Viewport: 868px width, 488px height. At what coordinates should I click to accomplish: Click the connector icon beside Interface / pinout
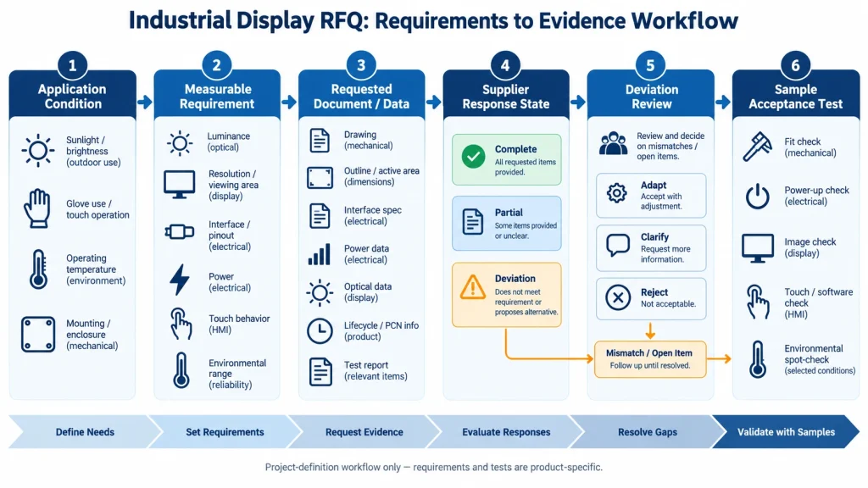(x=180, y=231)
